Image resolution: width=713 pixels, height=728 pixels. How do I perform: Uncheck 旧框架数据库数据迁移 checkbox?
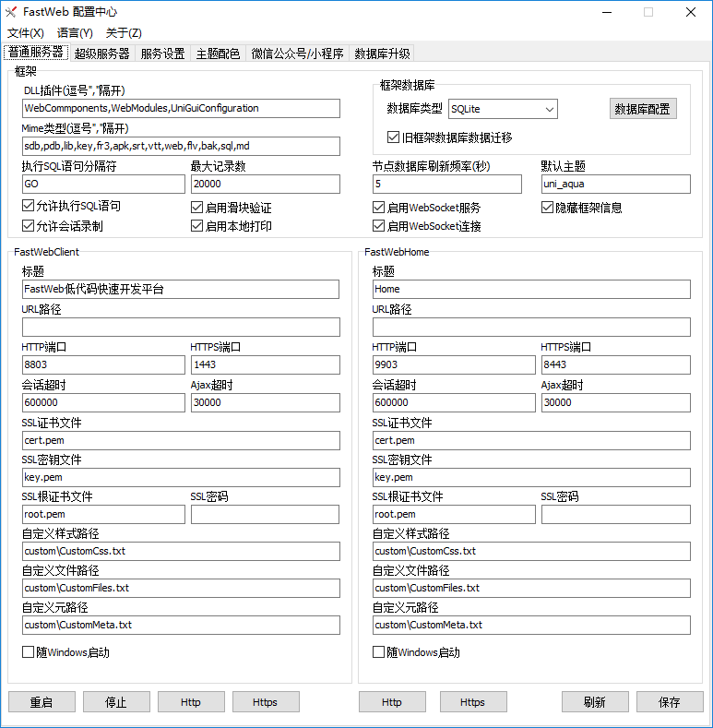[x=395, y=137]
